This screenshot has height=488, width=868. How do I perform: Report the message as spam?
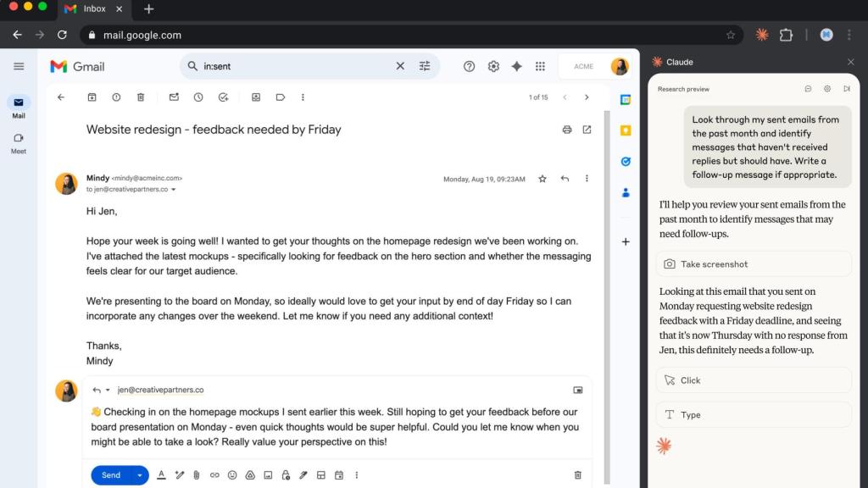(x=116, y=97)
